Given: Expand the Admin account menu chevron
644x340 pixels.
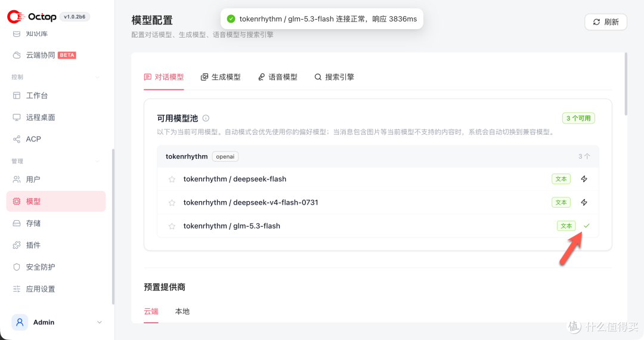Looking at the screenshot, I should 100,322.
